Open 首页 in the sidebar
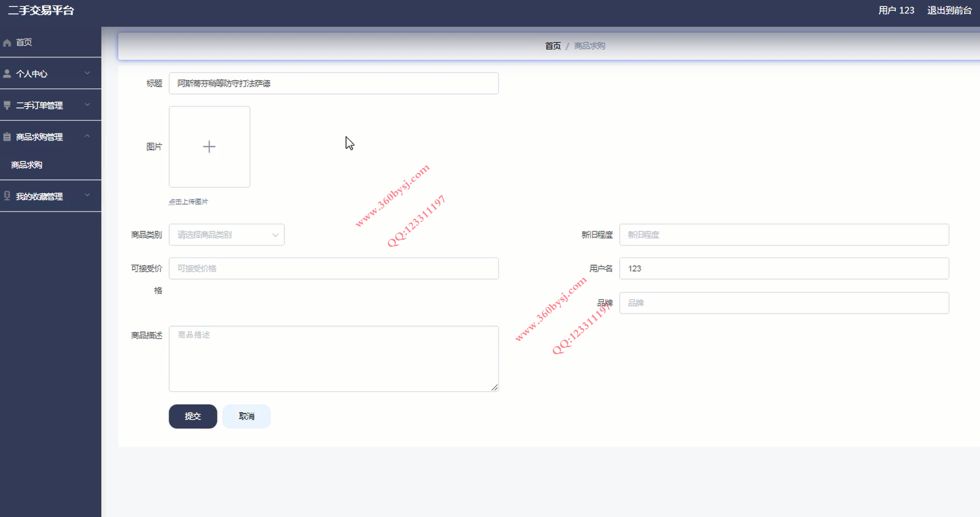 tap(50, 43)
